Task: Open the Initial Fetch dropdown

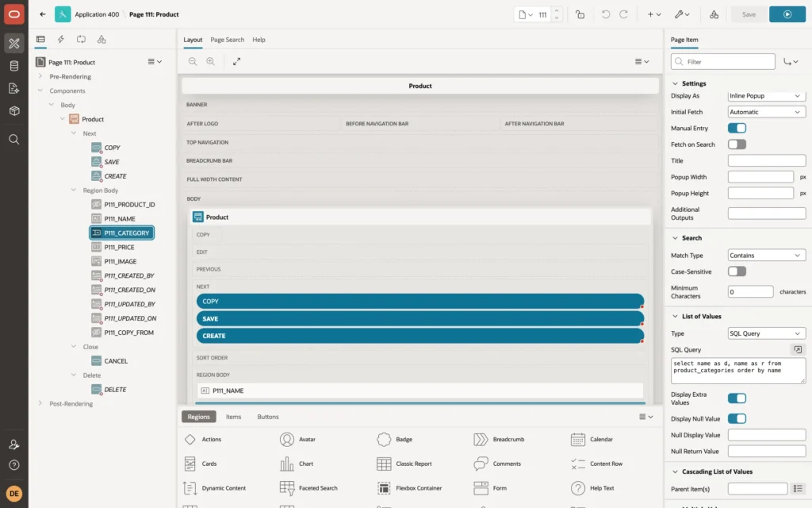Action: point(767,112)
